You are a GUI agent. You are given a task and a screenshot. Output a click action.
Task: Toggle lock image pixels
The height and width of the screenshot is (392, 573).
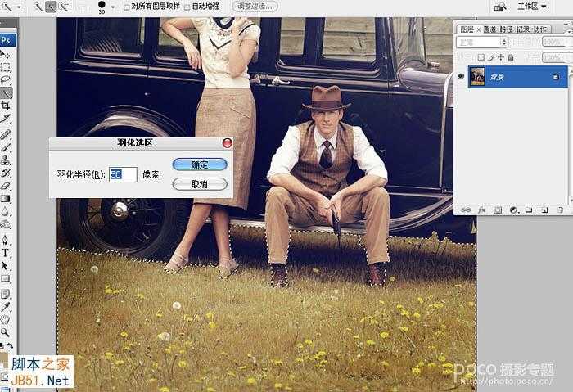tap(491, 57)
